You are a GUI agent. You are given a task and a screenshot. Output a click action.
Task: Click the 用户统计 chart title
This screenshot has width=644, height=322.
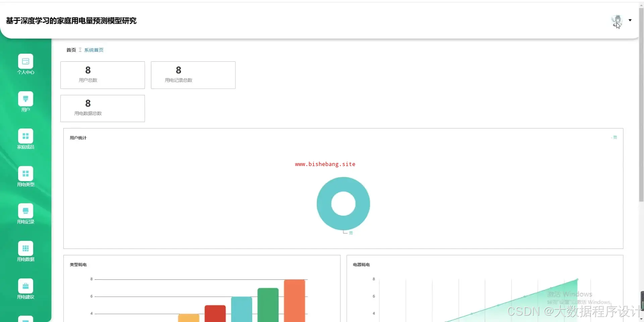click(x=78, y=138)
